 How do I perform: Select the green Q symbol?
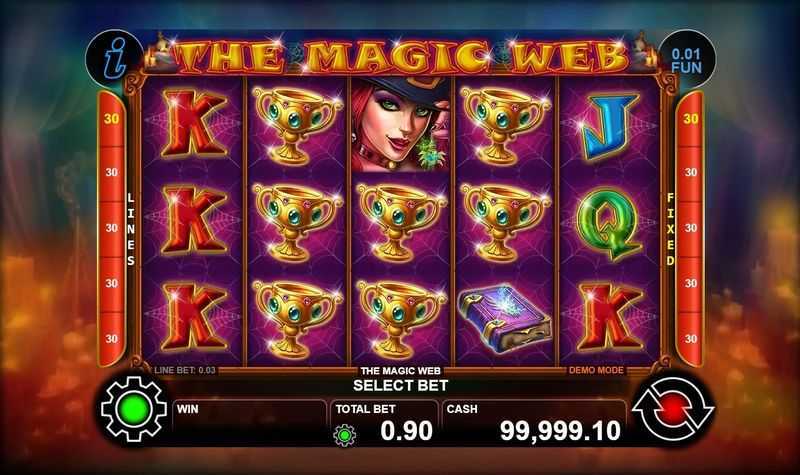tap(608, 223)
